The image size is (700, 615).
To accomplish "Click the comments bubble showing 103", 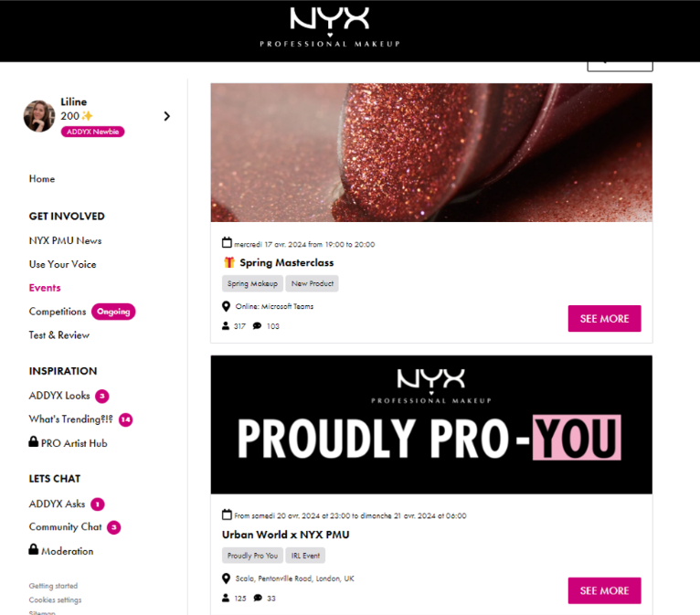I will pyautogui.click(x=257, y=326).
